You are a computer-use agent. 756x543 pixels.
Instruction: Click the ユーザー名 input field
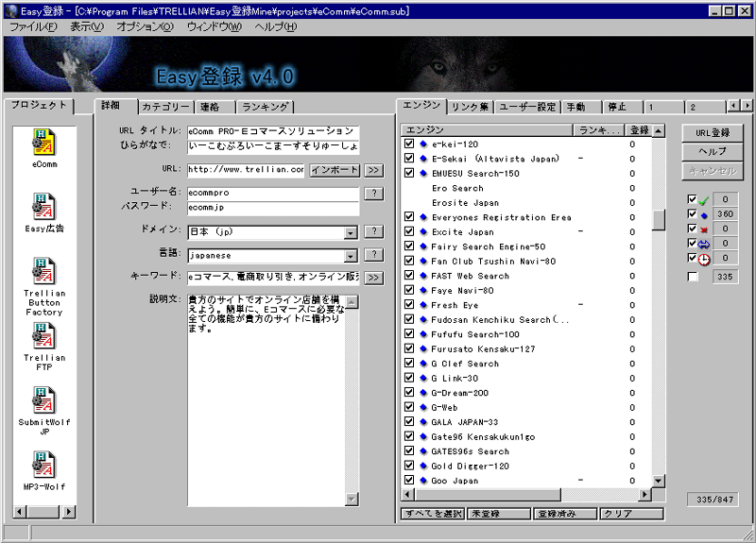(273, 194)
